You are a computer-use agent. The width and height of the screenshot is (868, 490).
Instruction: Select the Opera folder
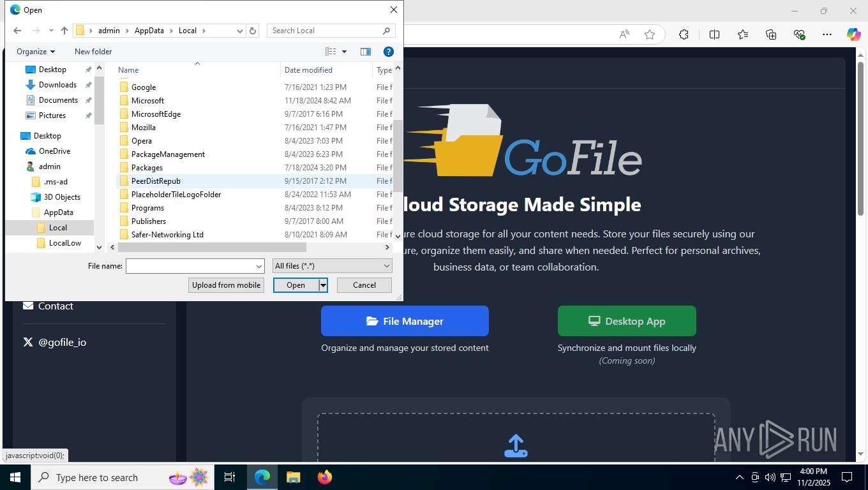142,141
